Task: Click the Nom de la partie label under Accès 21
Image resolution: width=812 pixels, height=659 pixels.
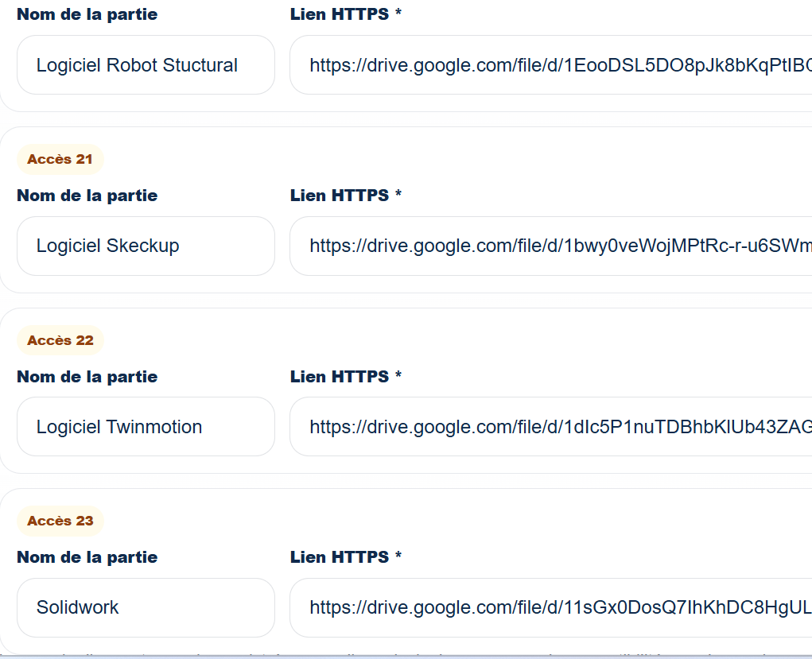Action: click(87, 196)
